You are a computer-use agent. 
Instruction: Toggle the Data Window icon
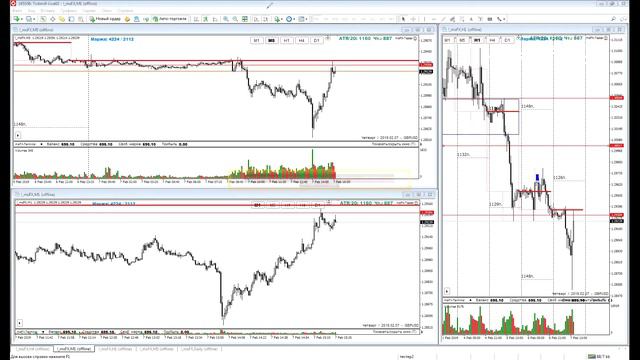click(53, 19)
